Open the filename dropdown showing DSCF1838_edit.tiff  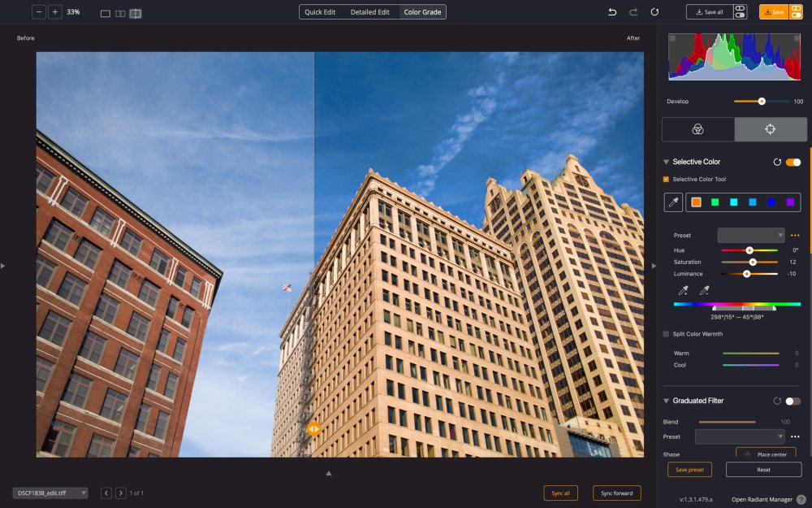pos(49,492)
